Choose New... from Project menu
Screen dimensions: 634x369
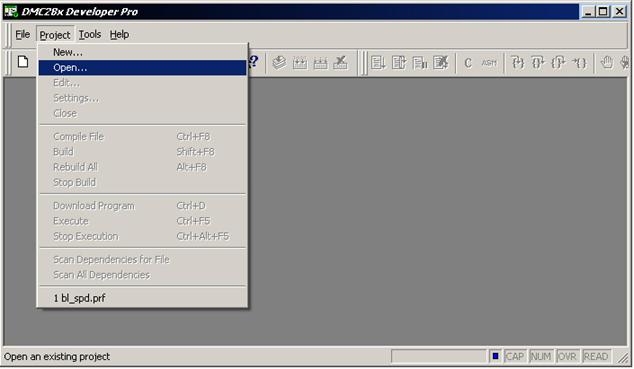(142, 52)
